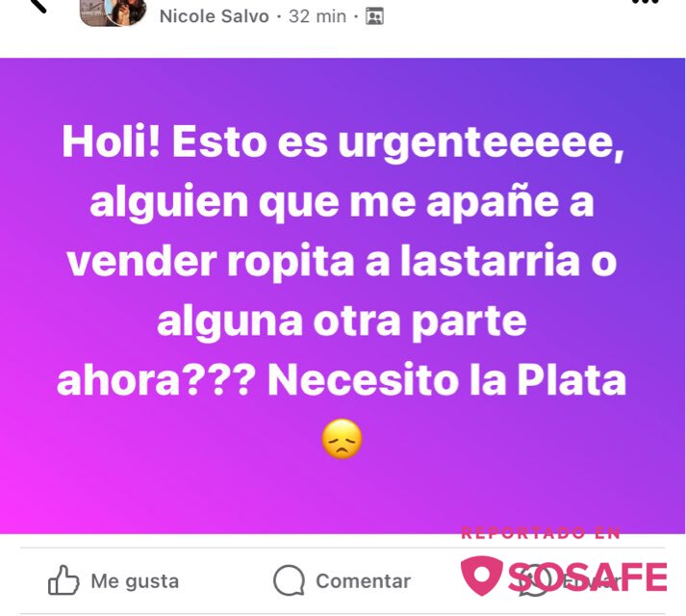This screenshot has width=686, height=616.
Task: Click the SOSAFE wordmark text
Action: (588, 577)
